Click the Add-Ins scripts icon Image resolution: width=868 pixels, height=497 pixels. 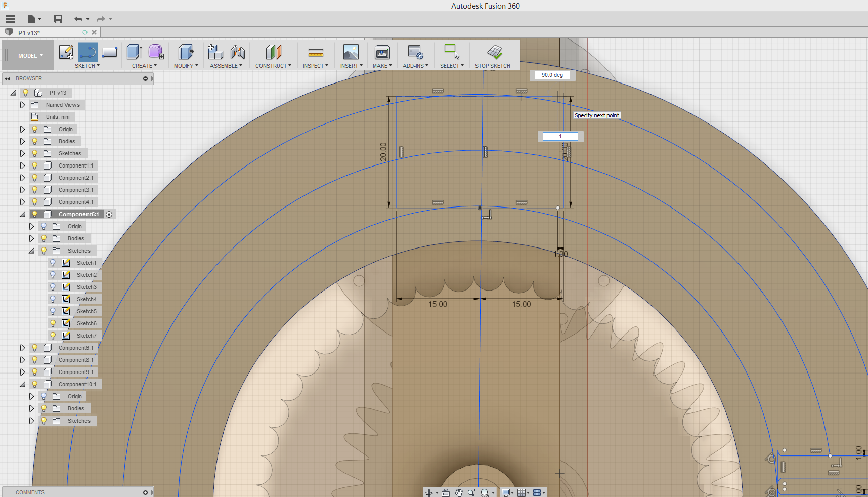[x=415, y=52]
